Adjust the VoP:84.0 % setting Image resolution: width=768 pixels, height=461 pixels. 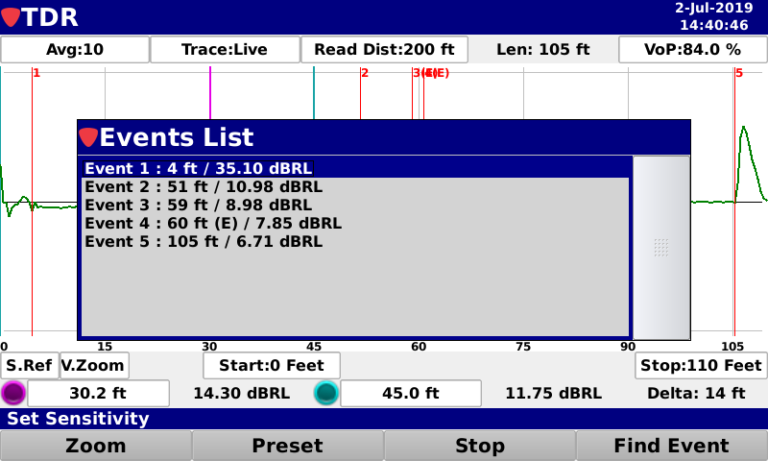coord(692,50)
